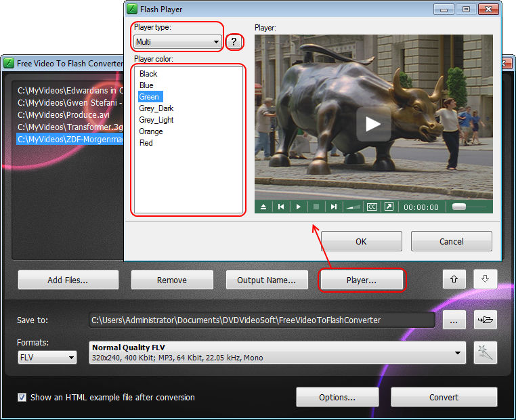516x420 pixels.
Task: Click the 00:00:00 time display
Action: click(x=421, y=207)
